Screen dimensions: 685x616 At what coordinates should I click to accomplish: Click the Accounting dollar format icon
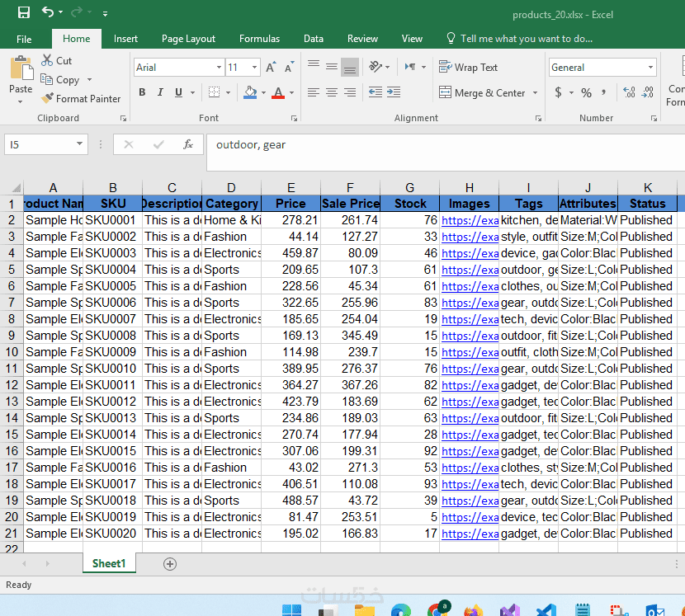pyautogui.click(x=558, y=92)
